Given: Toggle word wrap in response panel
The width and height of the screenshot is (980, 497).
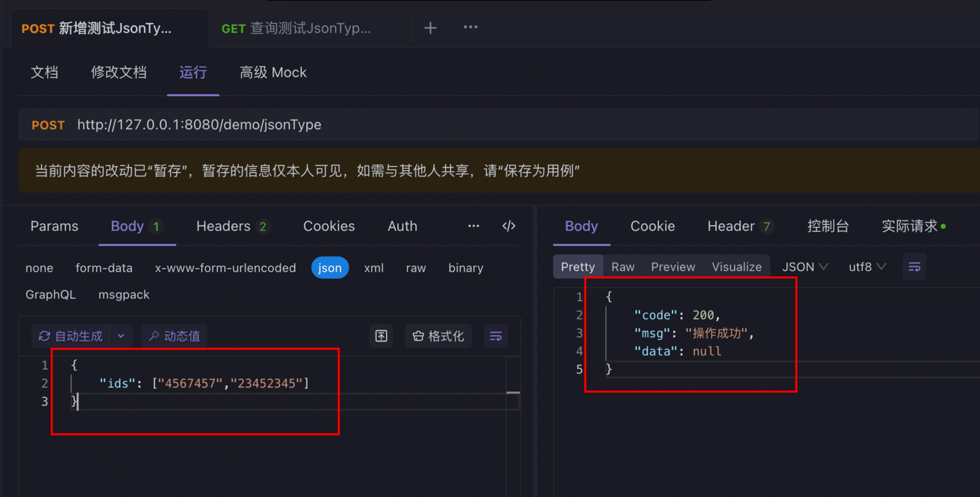Looking at the screenshot, I should 914,267.
